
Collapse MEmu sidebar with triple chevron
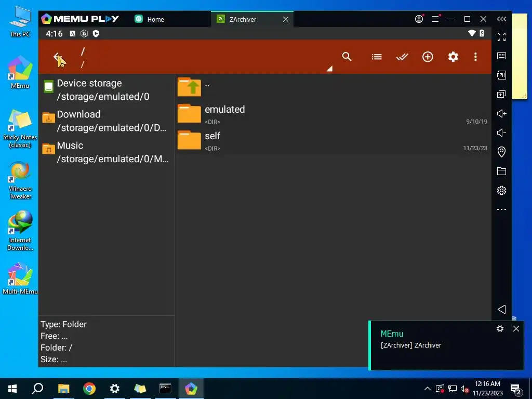click(x=501, y=19)
